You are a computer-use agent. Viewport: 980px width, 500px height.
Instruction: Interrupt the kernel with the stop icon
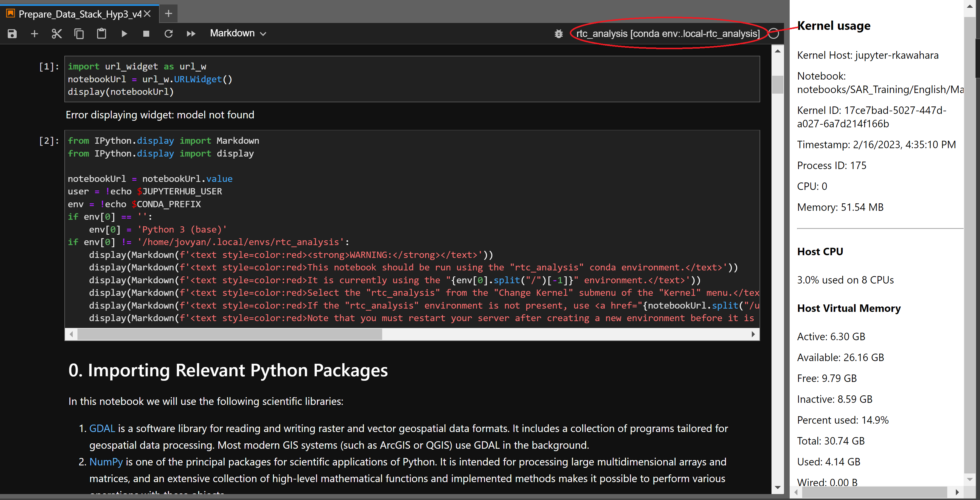click(146, 33)
